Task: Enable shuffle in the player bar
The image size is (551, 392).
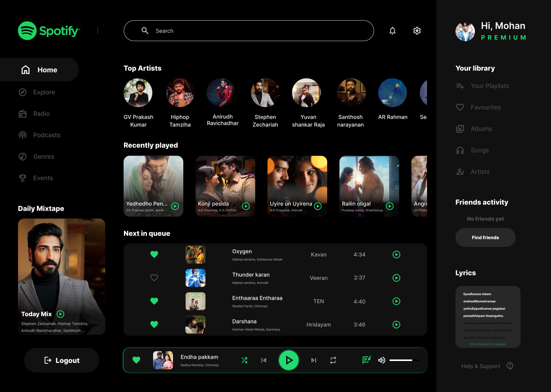Action: [245, 360]
